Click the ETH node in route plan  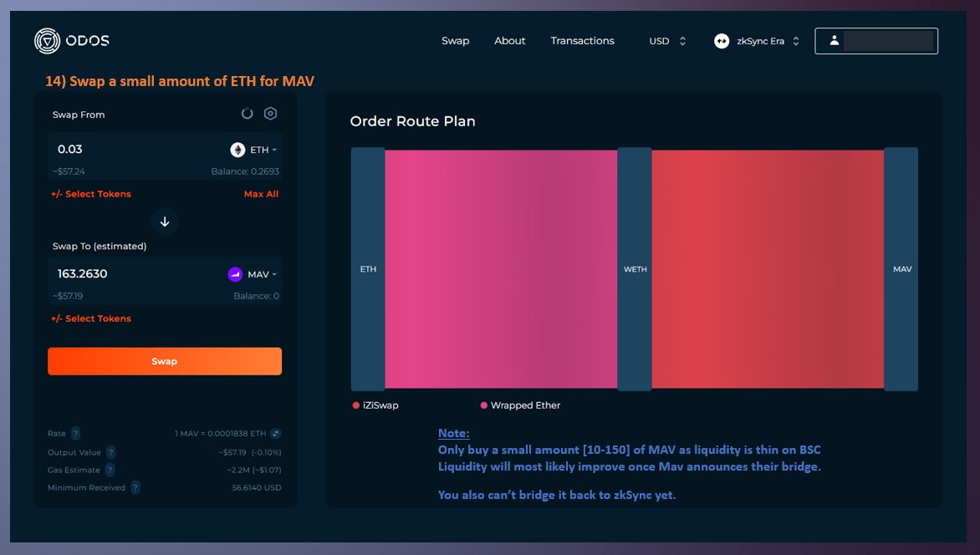pyautogui.click(x=368, y=269)
